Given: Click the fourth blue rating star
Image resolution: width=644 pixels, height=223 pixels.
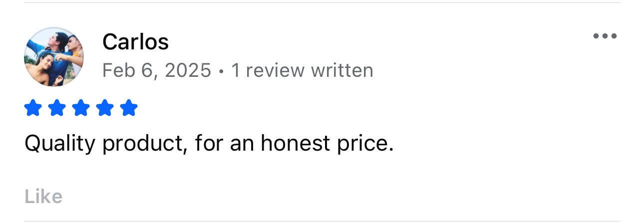Looking at the screenshot, I should click(x=105, y=108).
